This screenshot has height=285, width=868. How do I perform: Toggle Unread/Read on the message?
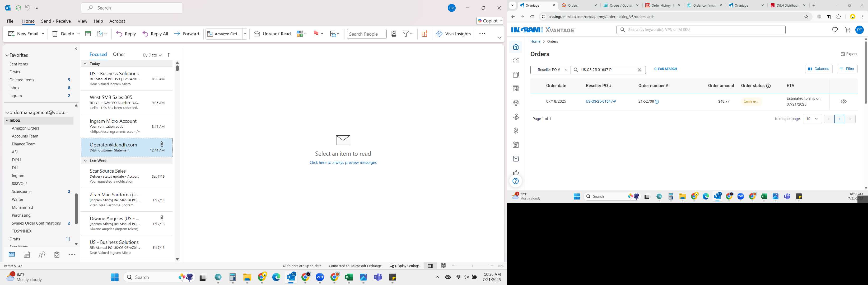(272, 34)
